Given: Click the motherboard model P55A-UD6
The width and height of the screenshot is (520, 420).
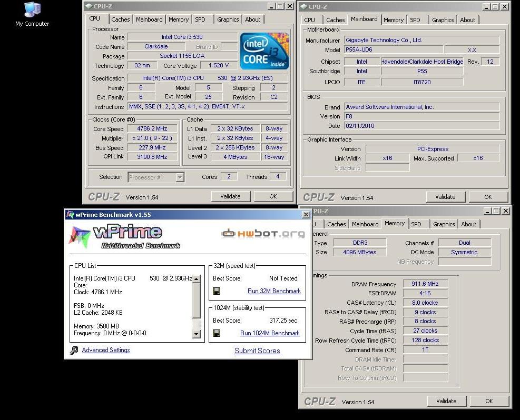Looking at the screenshot, I should pyautogui.click(x=394, y=49).
